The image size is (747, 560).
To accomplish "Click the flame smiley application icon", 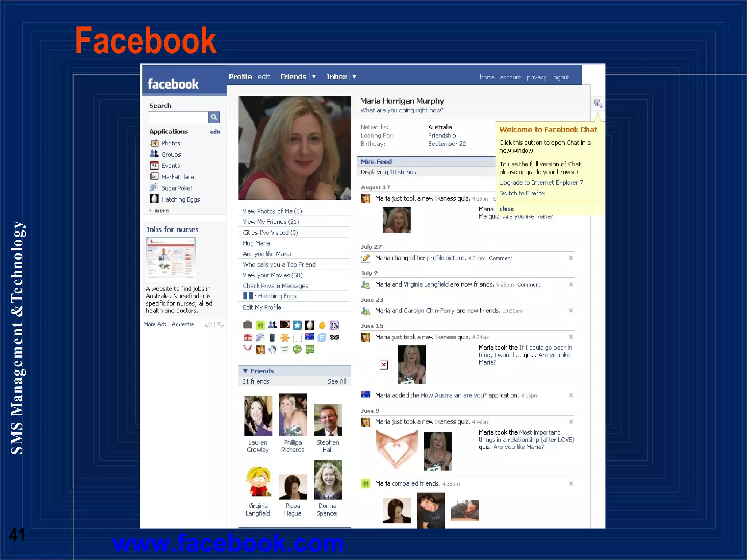I will 322,324.
